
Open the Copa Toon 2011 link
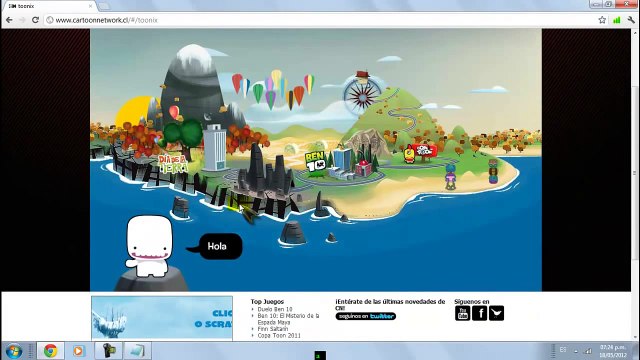279,335
